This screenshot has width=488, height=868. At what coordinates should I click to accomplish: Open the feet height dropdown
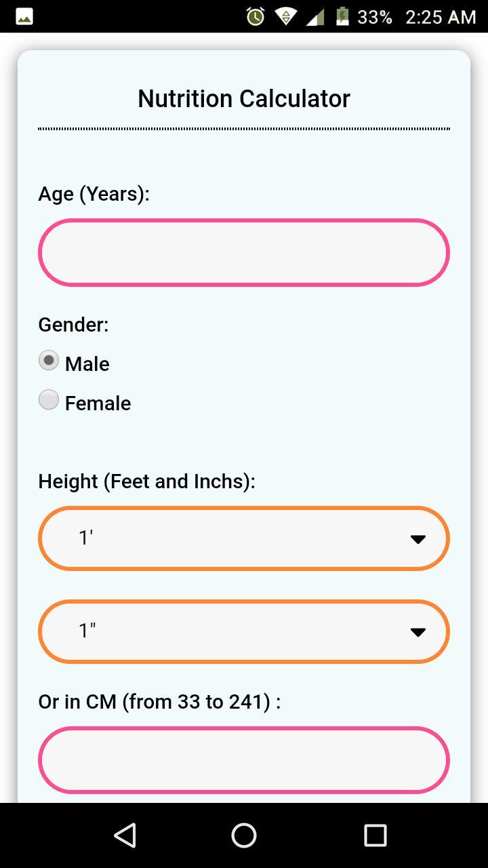pos(243,538)
